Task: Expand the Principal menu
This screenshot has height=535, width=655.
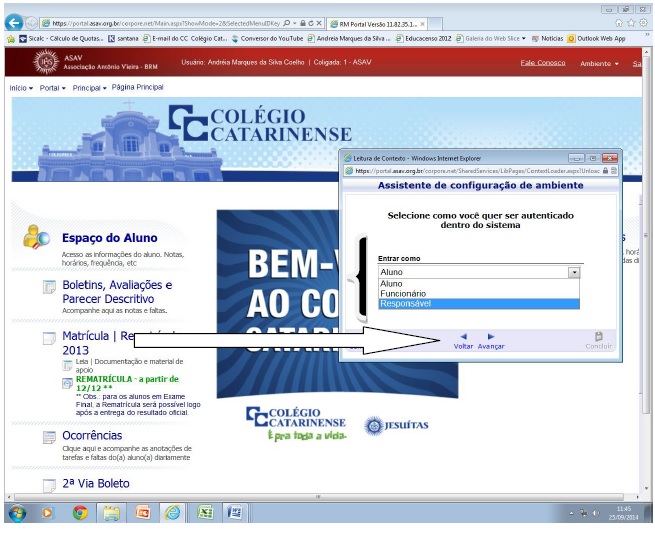Action: coord(89,88)
